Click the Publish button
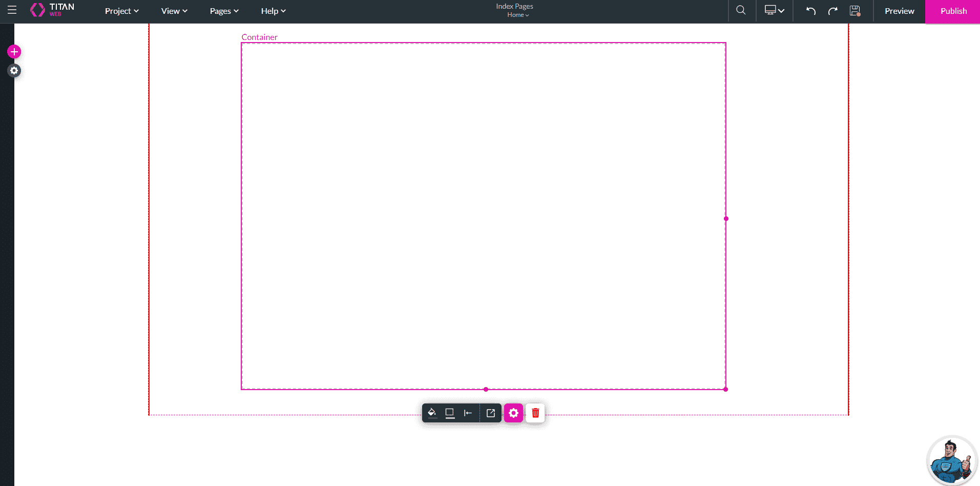 (953, 11)
